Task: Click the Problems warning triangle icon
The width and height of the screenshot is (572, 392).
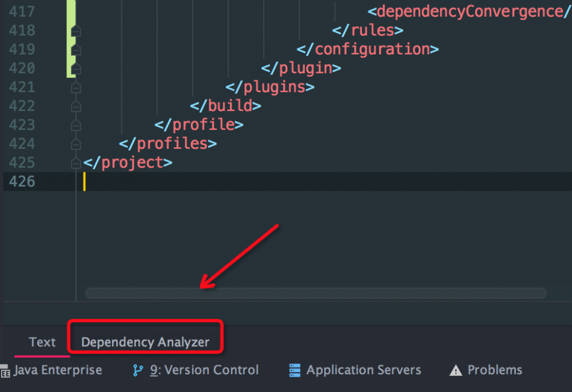Action: click(x=456, y=371)
